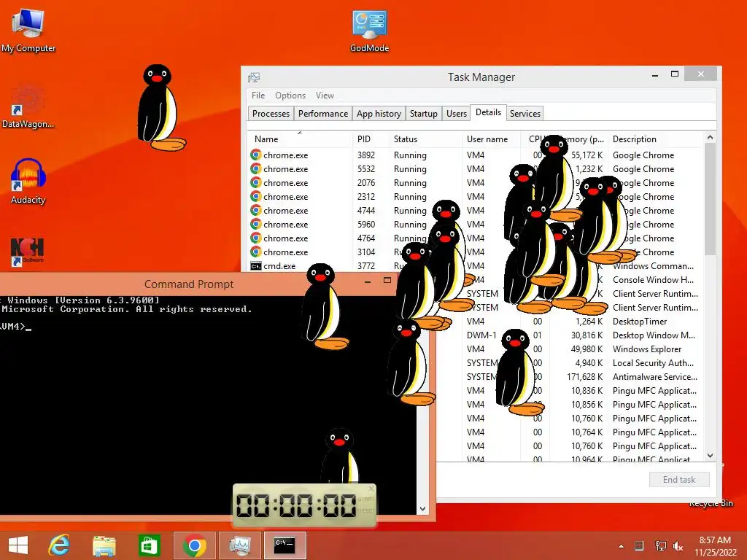Open the GodMode desktop icon
Image resolution: width=747 pixels, height=560 pixels.
(x=369, y=29)
